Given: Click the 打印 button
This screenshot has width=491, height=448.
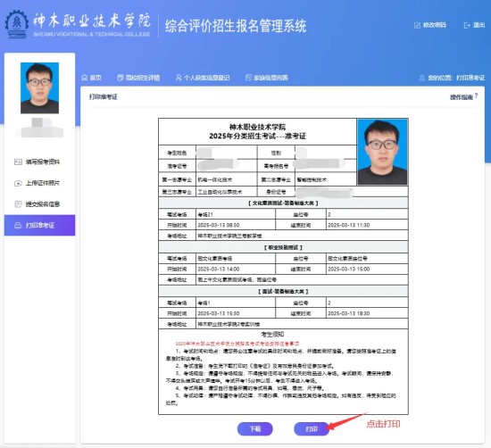Looking at the screenshot, I should click(312, 429).
